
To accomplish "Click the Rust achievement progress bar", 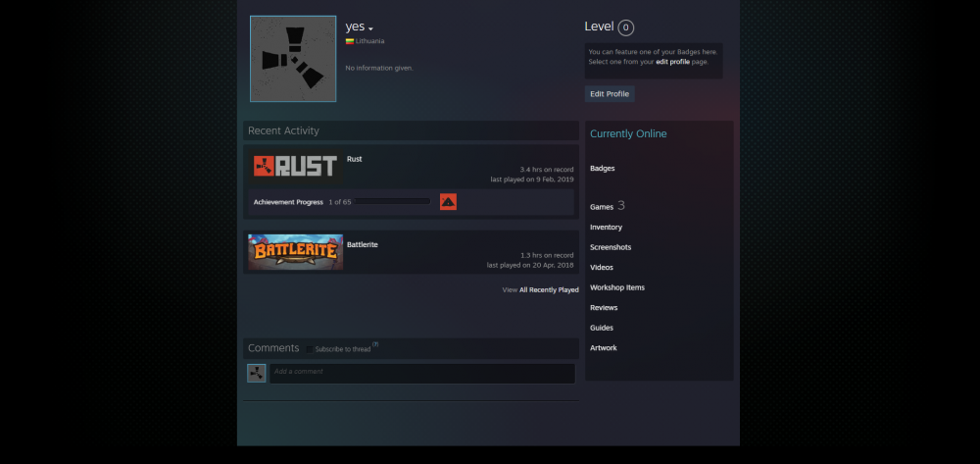I will pyautogui.click(x=393, y=201).
